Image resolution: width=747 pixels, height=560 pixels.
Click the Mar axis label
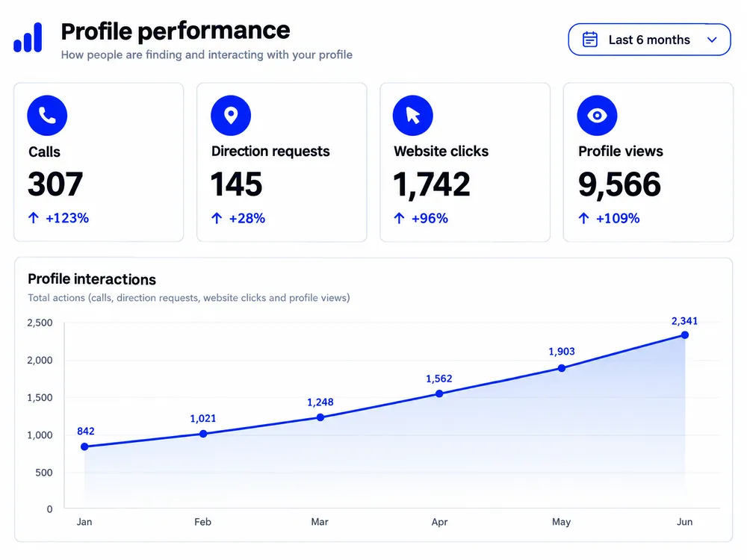[320, 522]
